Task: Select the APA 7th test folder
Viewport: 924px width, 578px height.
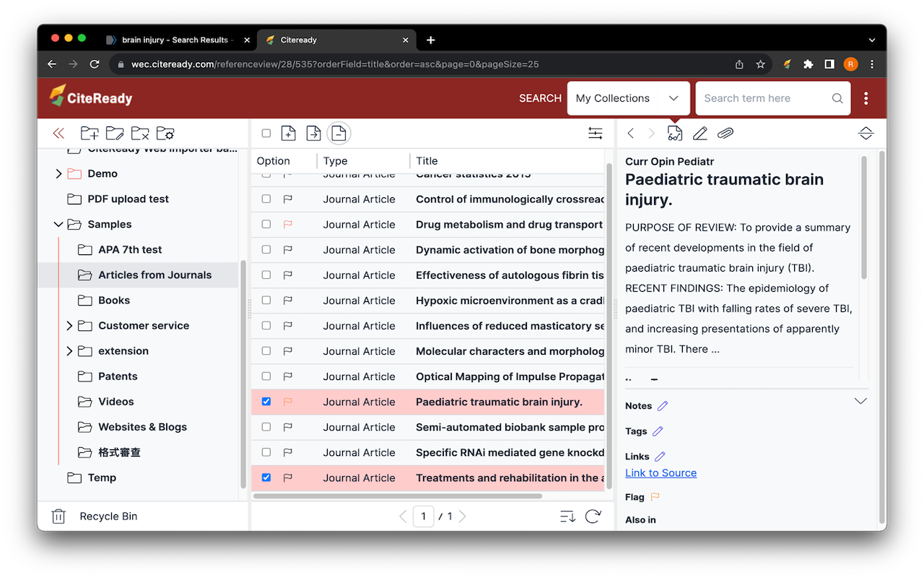Action: [x=130, y=250]
